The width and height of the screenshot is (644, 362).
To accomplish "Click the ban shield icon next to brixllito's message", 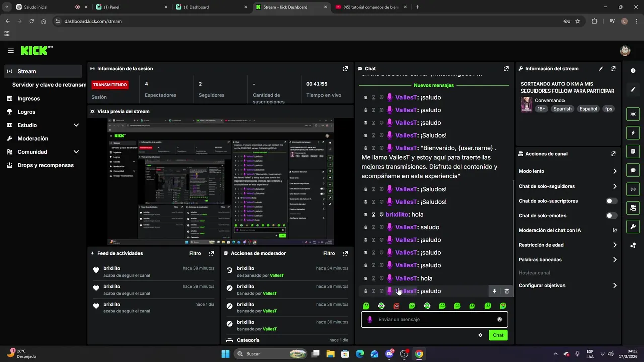I will [381, 215].
